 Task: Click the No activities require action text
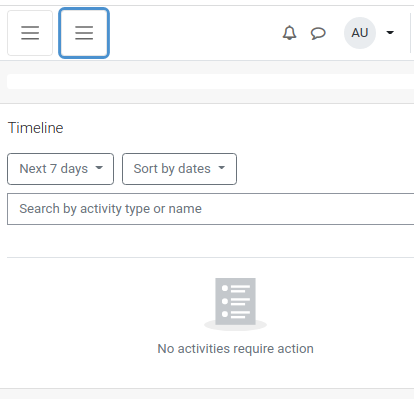click(235, 349)
